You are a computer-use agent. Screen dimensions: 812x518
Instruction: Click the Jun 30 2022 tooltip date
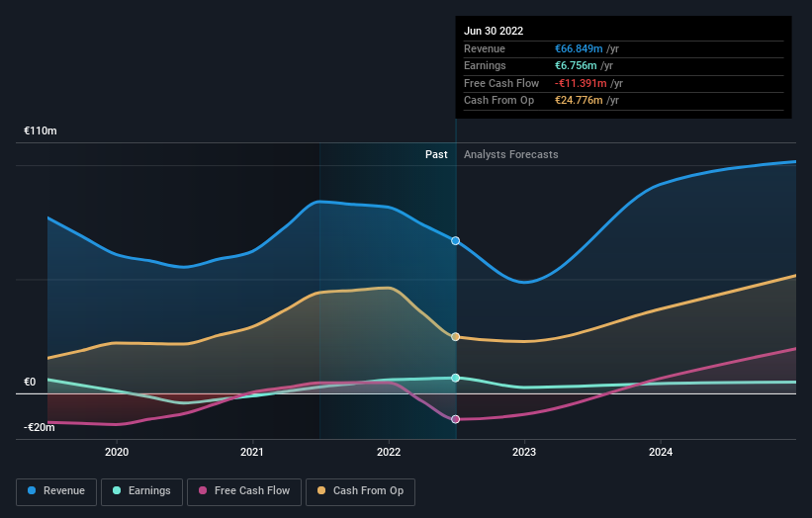click(x=494, y=31)
